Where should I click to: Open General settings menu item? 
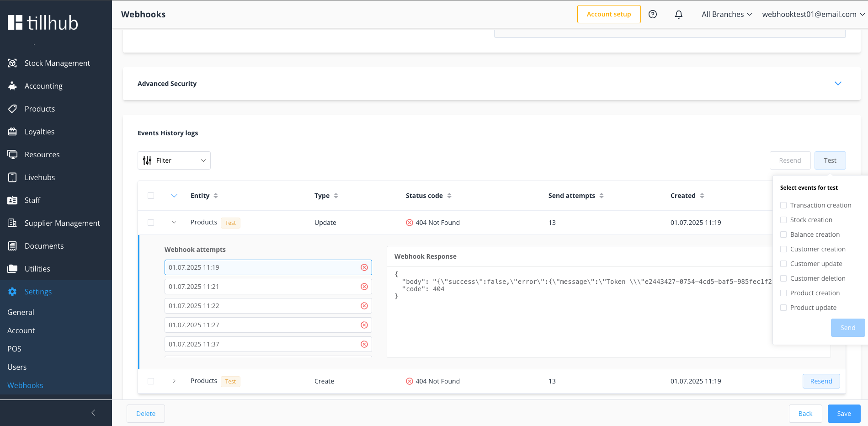click(x=21, y=312)
